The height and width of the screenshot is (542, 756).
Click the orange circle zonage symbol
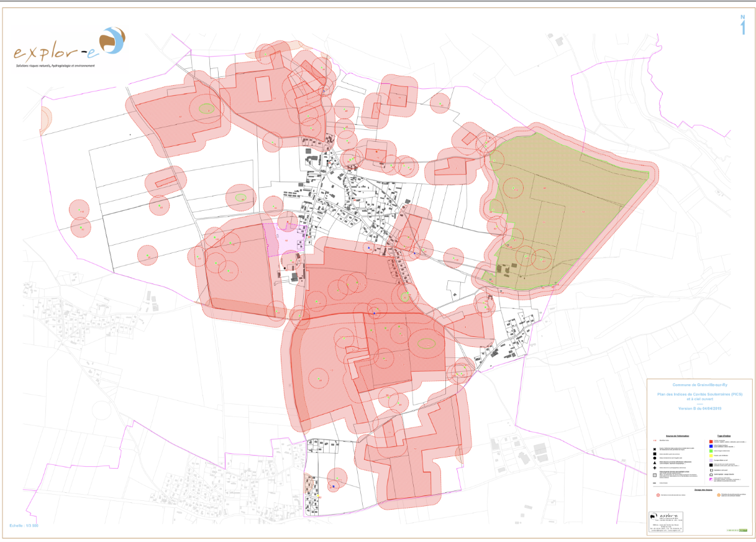point(719,495)
